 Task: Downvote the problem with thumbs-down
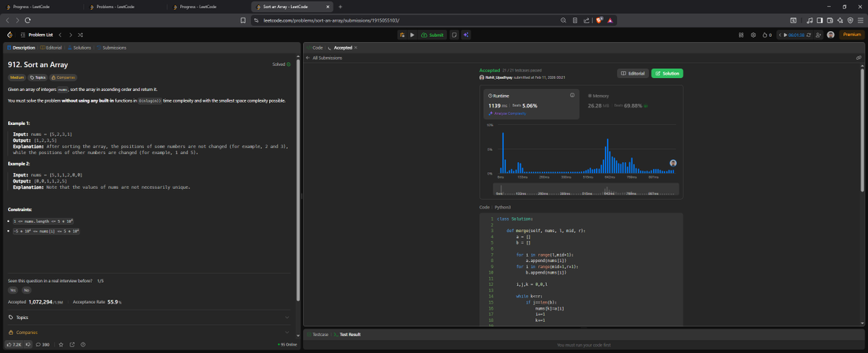(x=28, y=344)
